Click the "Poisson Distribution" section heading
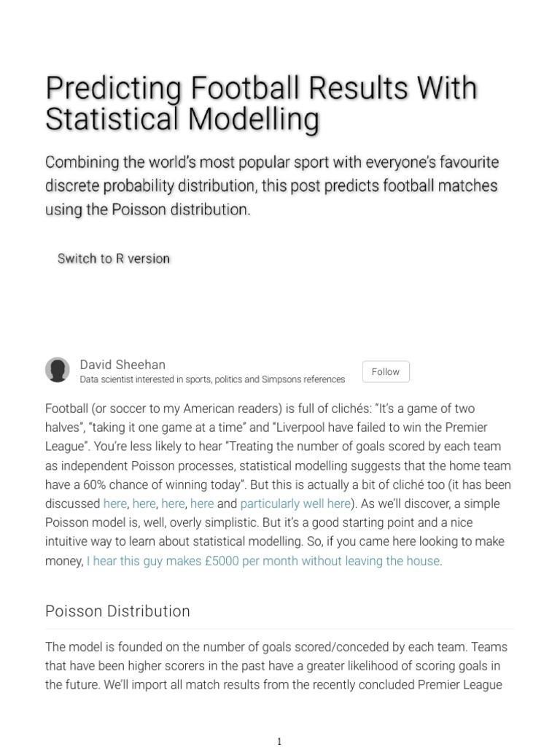Image resolution: width=560 pixels, height=747 pixels. point(117,611)
